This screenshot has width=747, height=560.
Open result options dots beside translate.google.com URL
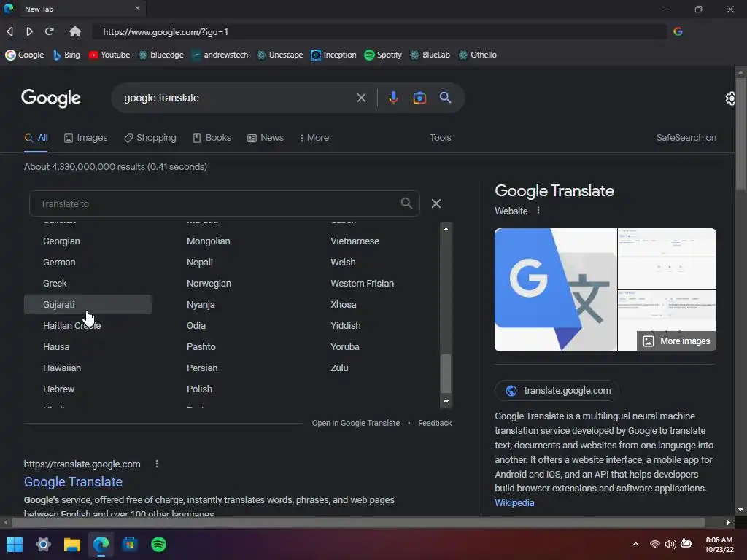[157, 464]
